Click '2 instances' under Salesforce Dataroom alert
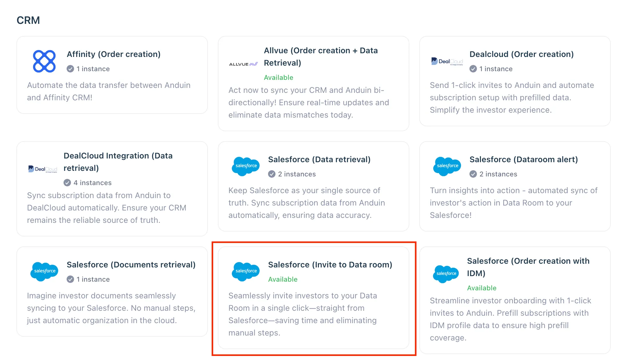The width and height of the screenshot is (621, 364). (x=498, y=174)
